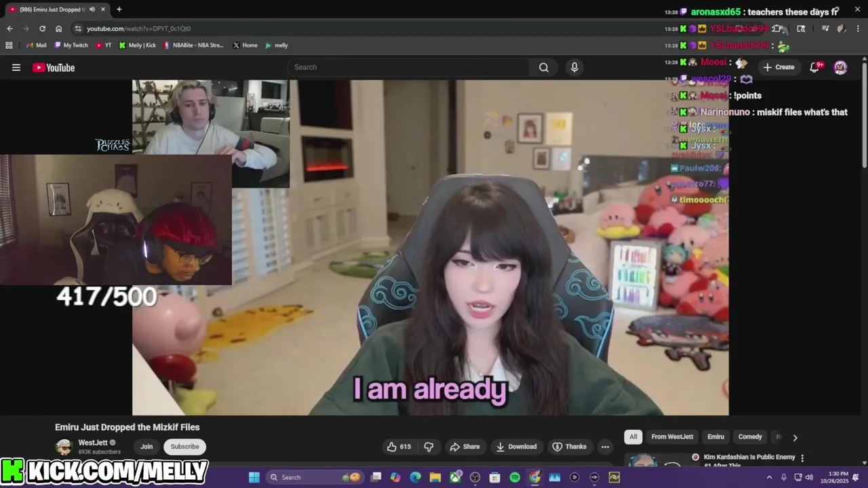
Task: Click the browser address bar URL
Action: click(x=138, y=28)
